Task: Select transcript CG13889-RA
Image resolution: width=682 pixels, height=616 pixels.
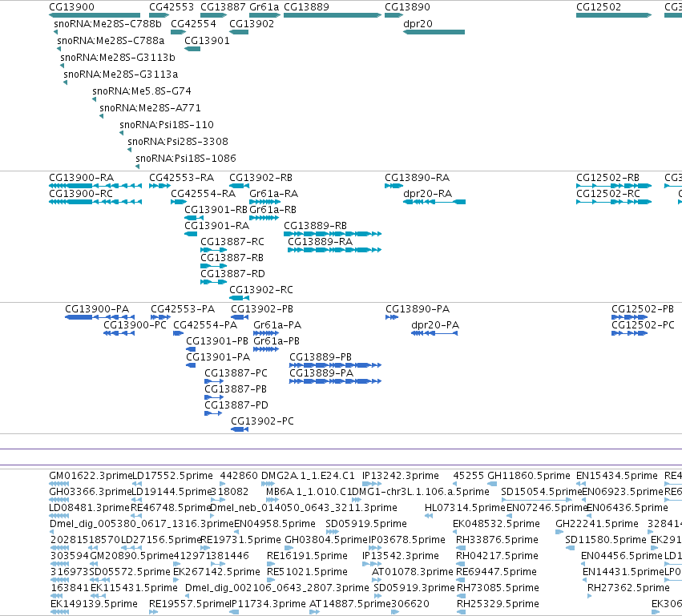Action: click(x=334, y=250)
